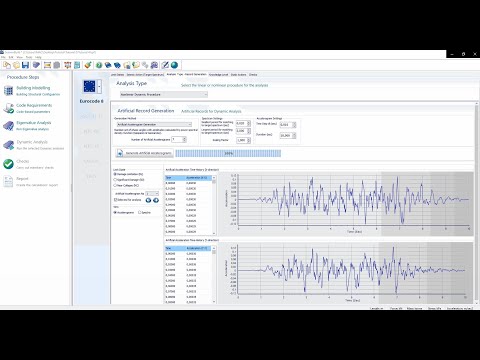Click the X-direction table vertical scrollbar
This screenshot has height=360, width=480.
pyautogui.click(x=214, y=205)
